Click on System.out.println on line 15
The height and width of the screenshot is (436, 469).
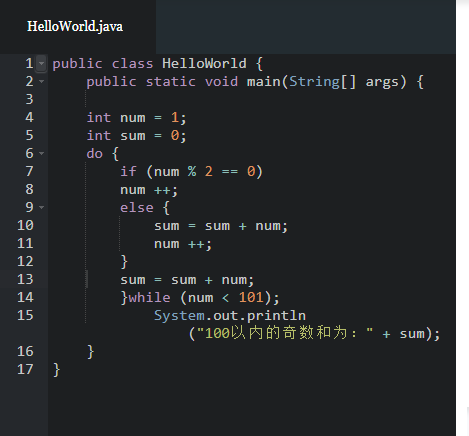point(230,315)
